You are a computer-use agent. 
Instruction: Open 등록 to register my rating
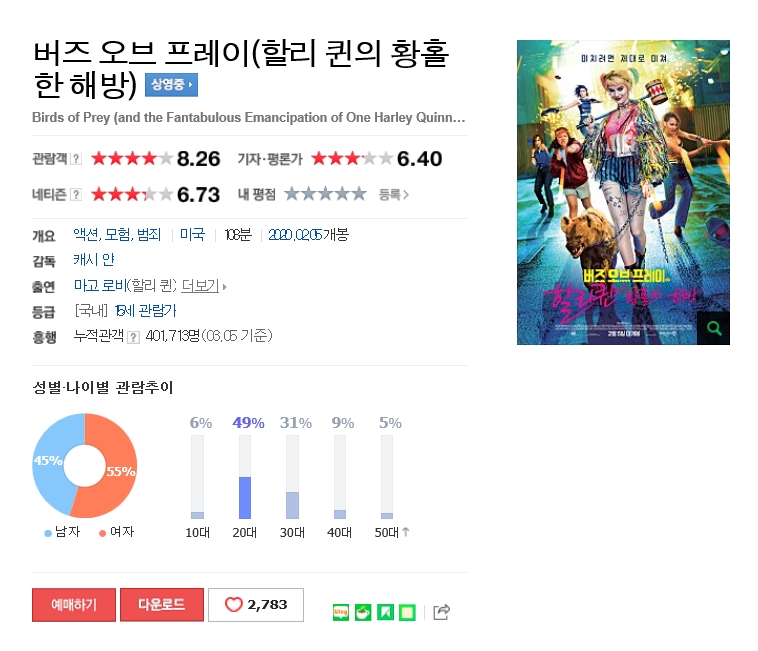(394, 195)
